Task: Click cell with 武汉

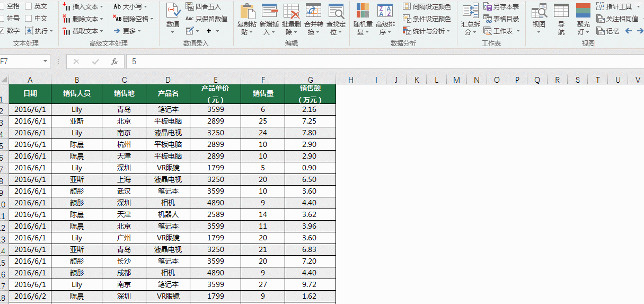Action: pos(124,191)
